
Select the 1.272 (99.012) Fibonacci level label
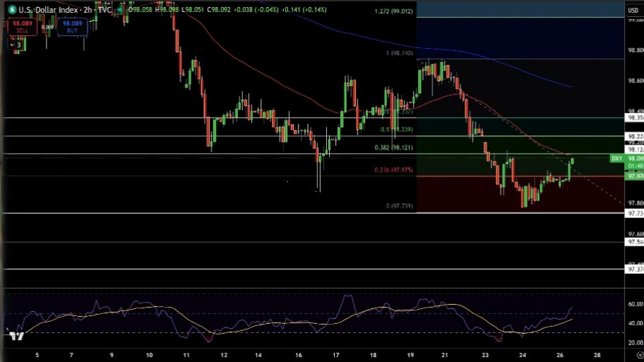[393, 12]
